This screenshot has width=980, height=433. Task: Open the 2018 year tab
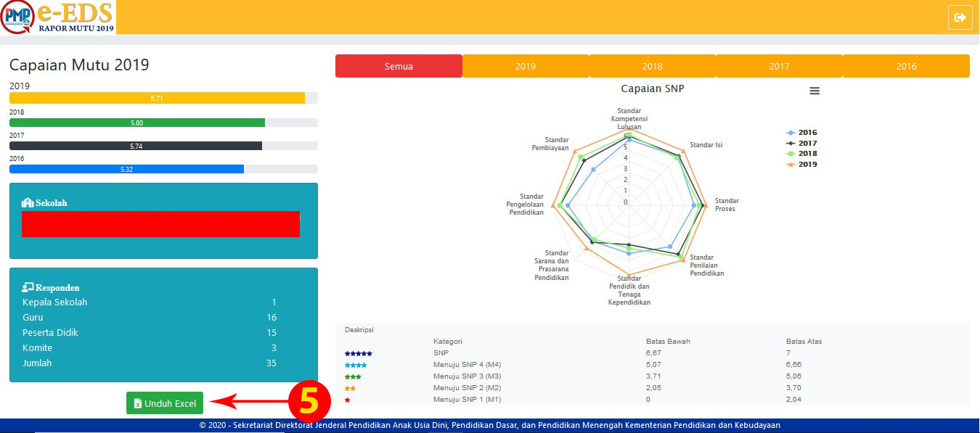652,65
